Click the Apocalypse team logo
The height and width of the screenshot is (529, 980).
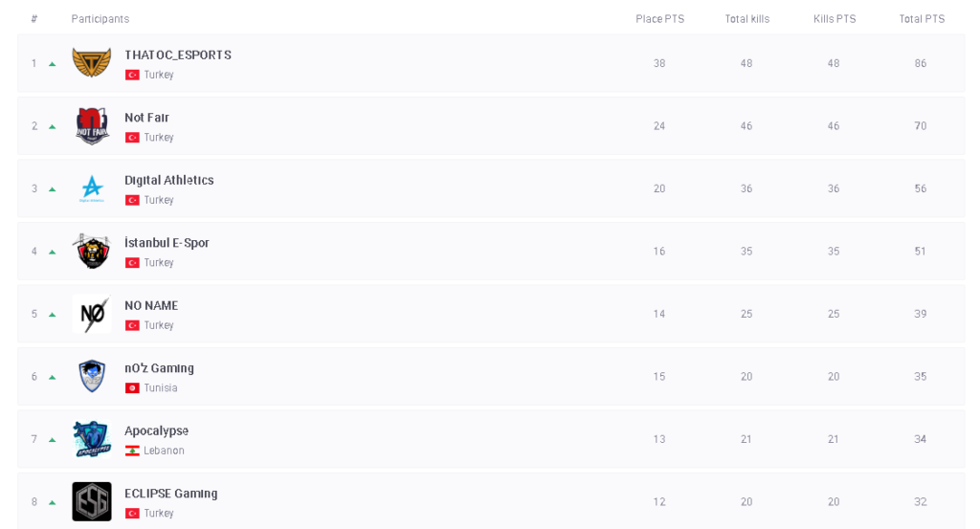92,439
